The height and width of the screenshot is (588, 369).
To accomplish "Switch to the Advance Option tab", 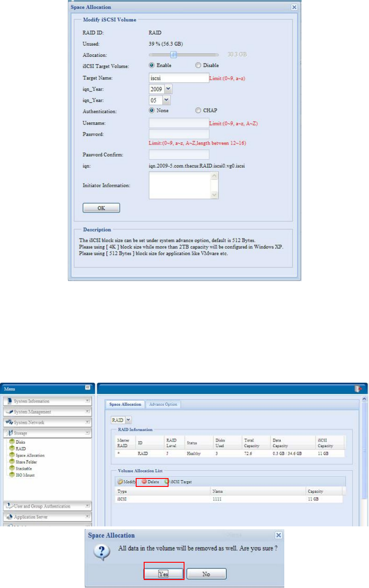I will pyautogui.click(x=162, y=404).
